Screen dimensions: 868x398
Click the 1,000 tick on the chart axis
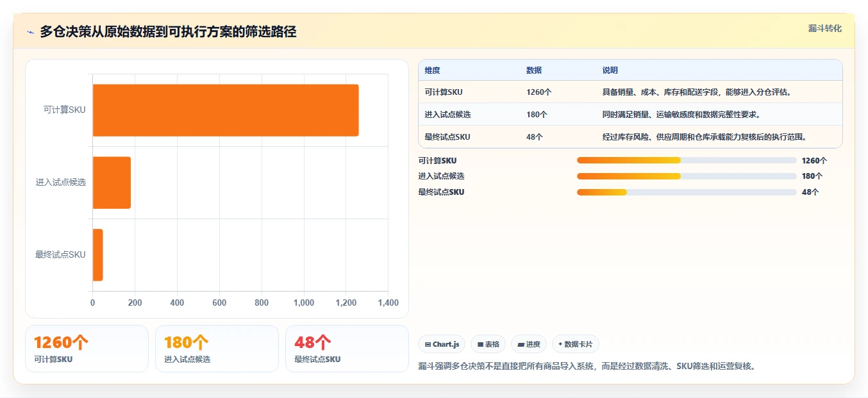pos(304,303)
